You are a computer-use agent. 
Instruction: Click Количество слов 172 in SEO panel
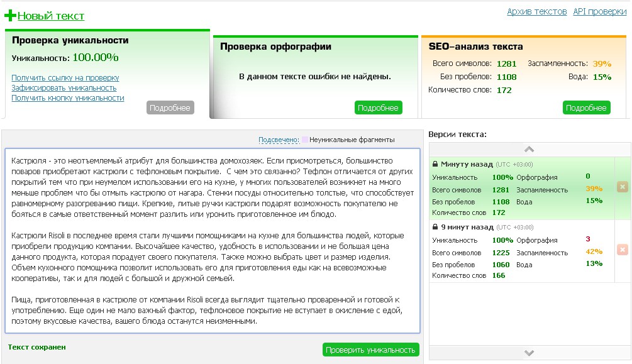pyautogui.click(x=504, y=91)
